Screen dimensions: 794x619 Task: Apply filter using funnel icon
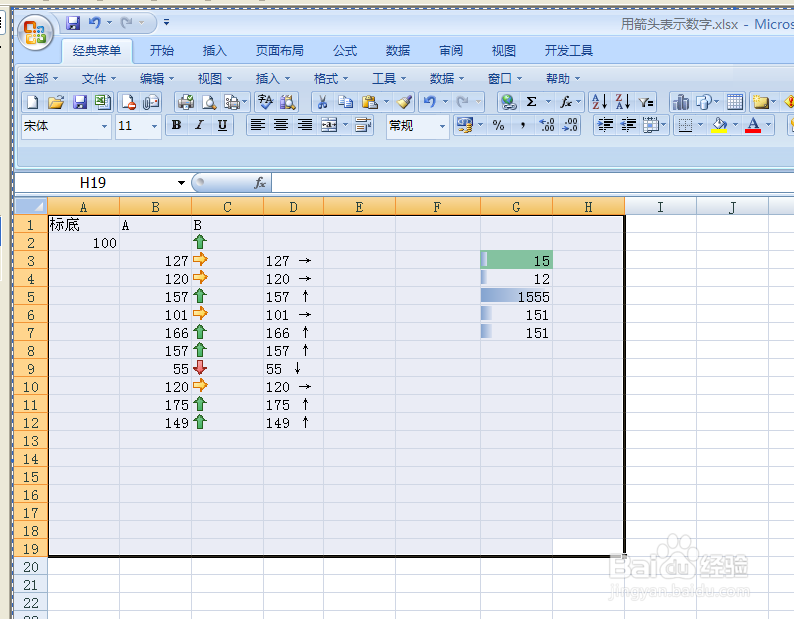tap(646, 102)
